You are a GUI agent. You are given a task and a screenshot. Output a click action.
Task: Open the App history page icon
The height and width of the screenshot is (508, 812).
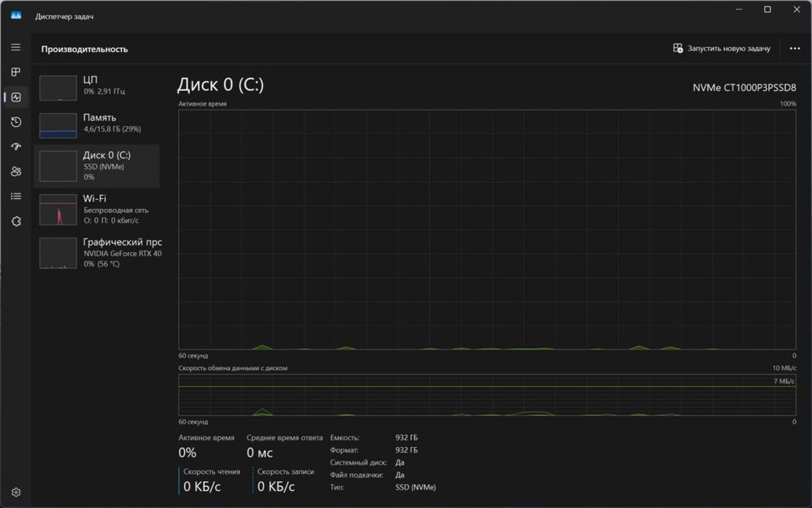tap(15, 122)
